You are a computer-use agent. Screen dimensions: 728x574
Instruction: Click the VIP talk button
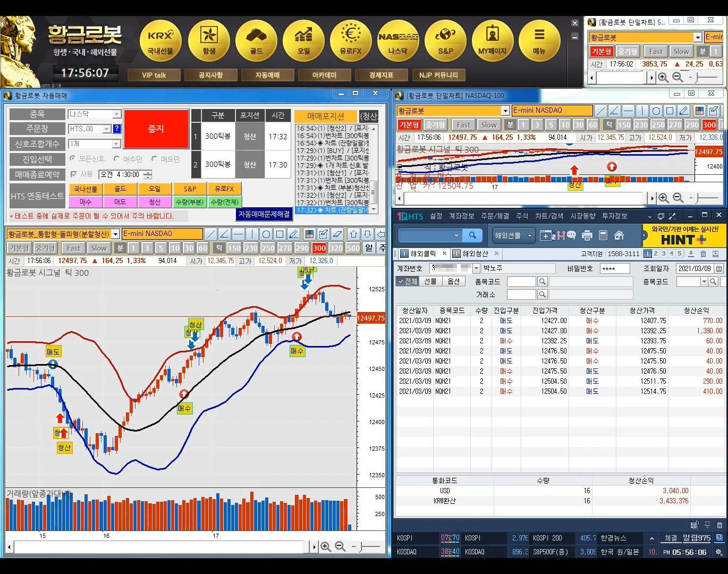click(154, 75)
